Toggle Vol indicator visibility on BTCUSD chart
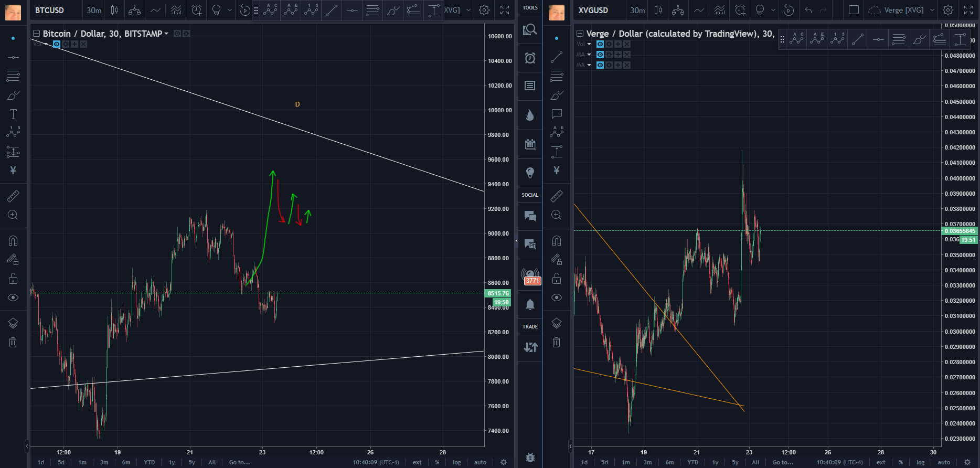This screenshot has width=980, height=468. pyautogui.click(x=57, y=44)
